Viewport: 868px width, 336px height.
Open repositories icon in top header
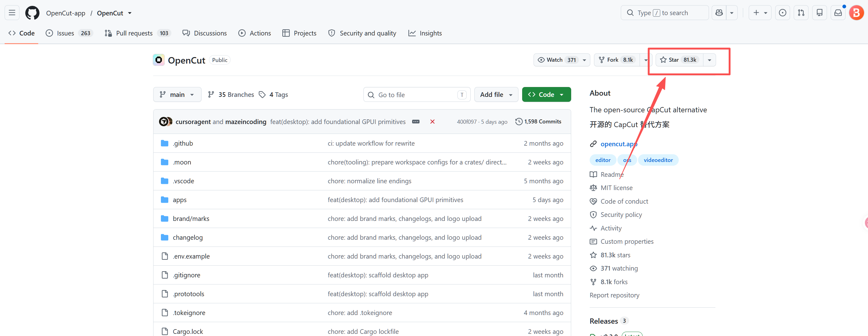point(820,13)
